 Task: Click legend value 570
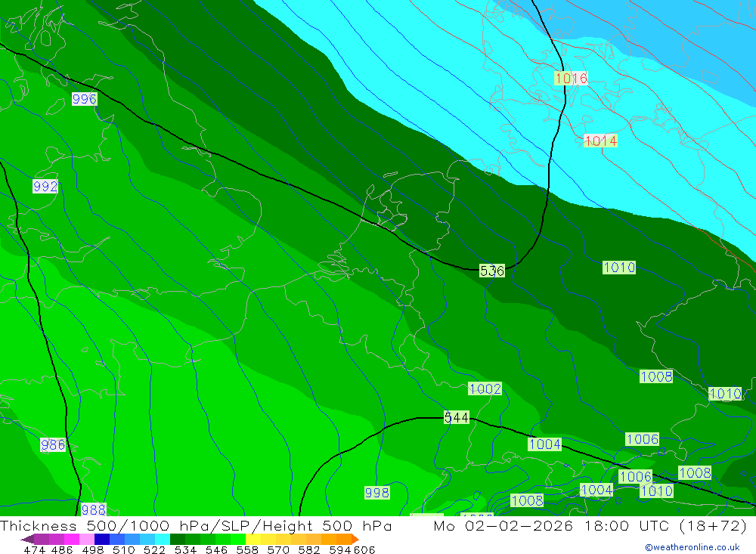pos(277,549)
